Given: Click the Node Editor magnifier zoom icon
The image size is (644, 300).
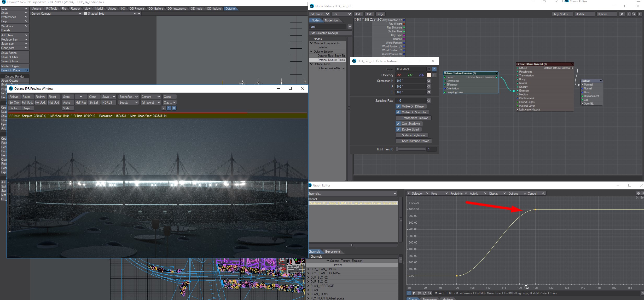Looking at the screenshot, I should click(634, 14).
